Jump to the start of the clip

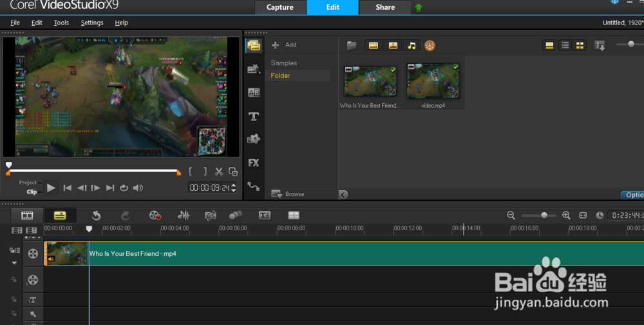coord(68,188)
